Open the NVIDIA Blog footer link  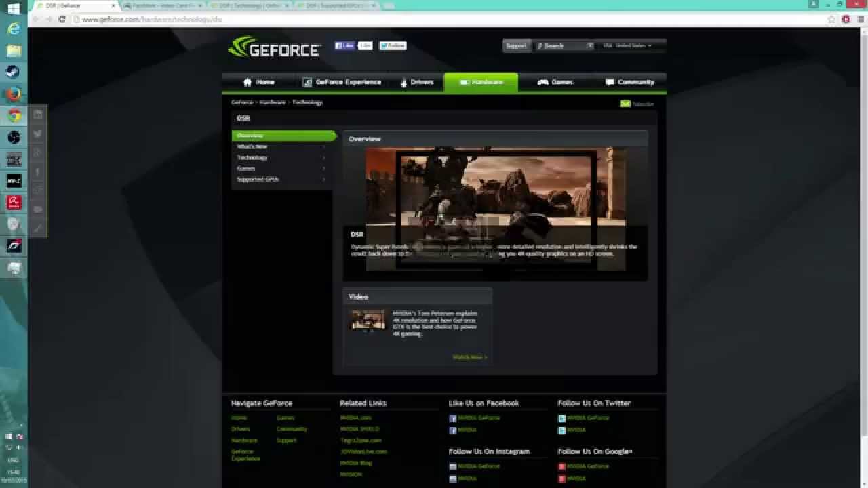tap(355, 463)
